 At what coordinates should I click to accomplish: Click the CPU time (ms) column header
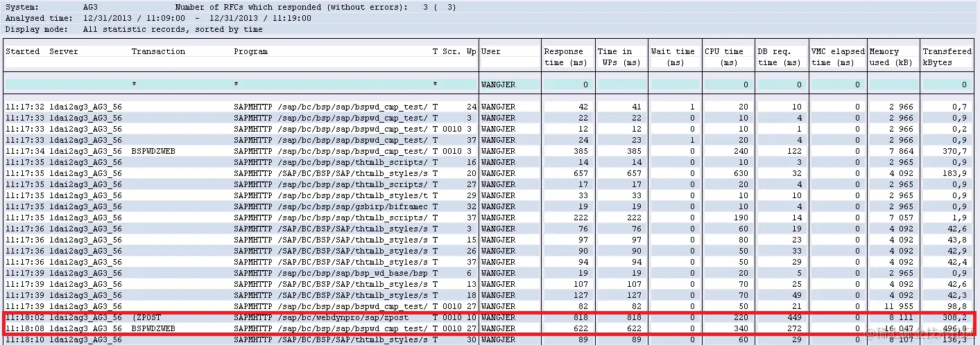[725, 57]
